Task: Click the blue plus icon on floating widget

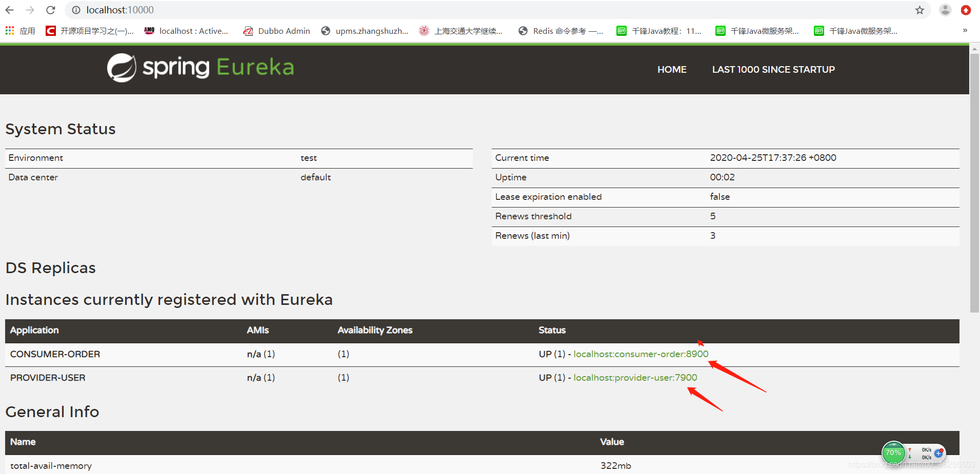Action: [x=938, y=453]
